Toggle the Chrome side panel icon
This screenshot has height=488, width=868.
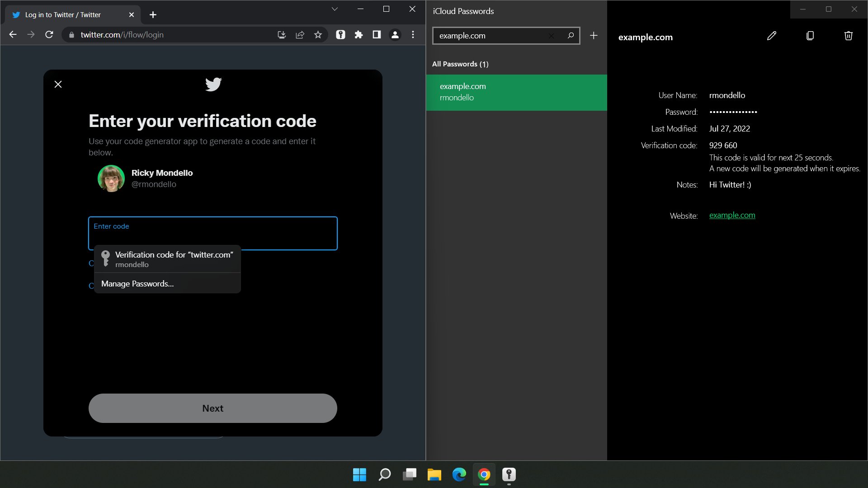point(377,35)
